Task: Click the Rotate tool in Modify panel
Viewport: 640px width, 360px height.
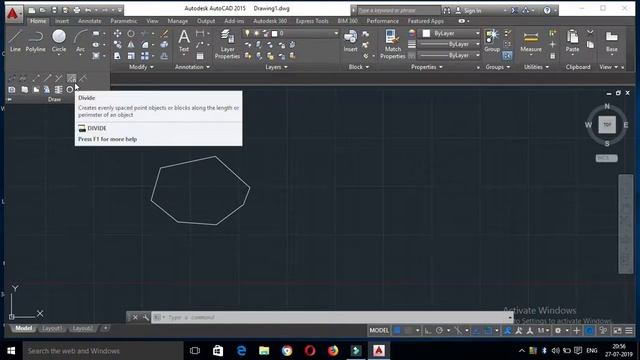Action: (x=131, y=33)
